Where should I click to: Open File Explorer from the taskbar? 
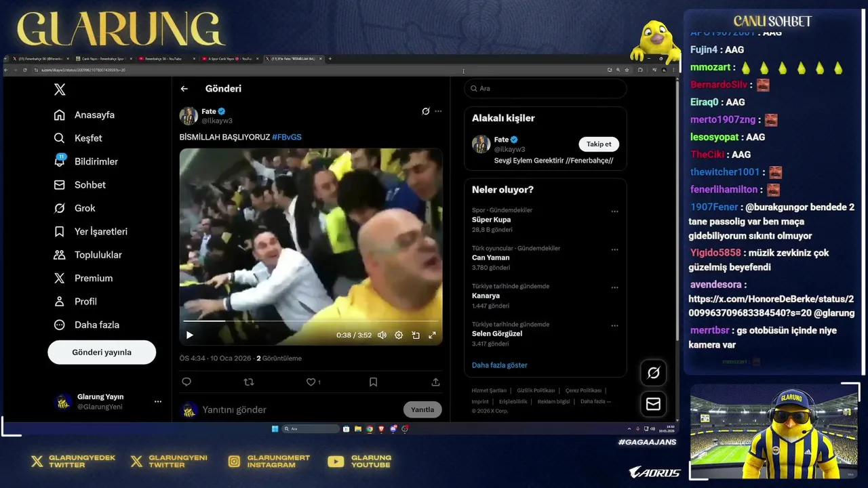(358, 428)
